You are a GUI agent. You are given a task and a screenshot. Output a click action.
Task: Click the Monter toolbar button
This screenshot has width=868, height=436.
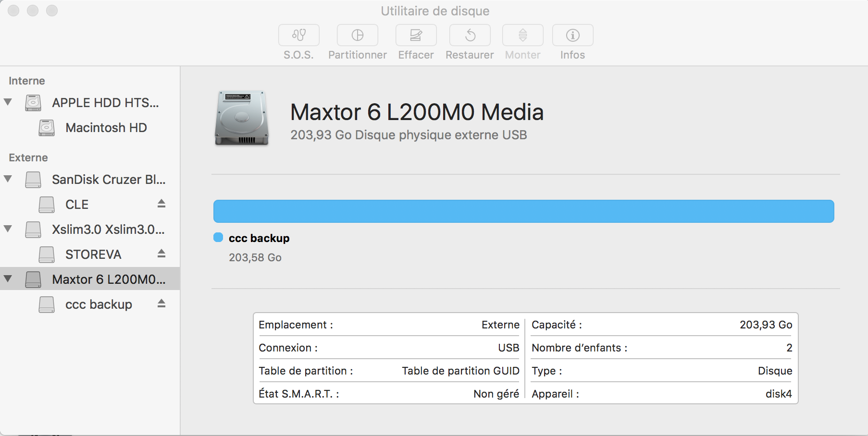tap(522, 36)
